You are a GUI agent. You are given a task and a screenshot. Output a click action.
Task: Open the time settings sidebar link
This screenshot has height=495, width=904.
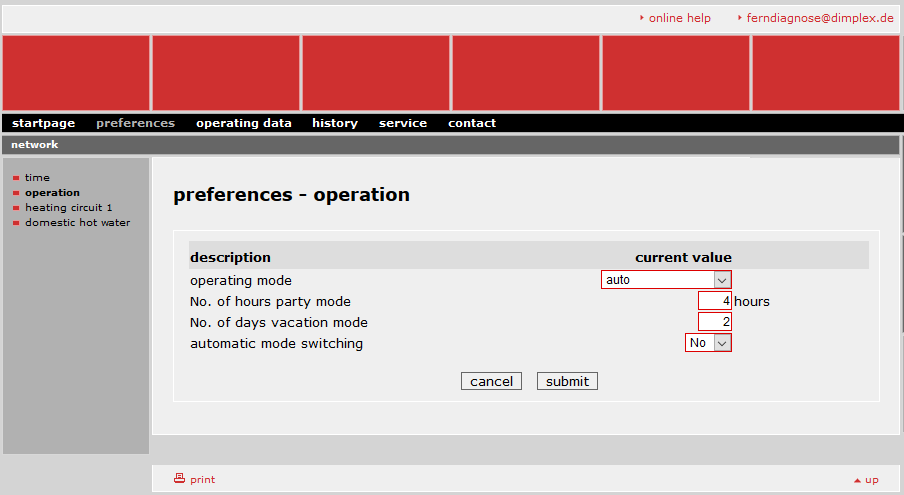coord(37,177)
